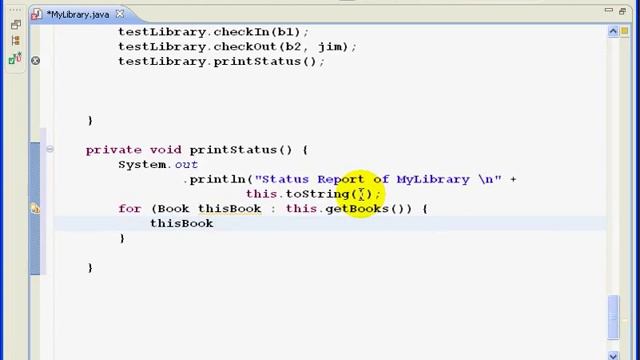Screen dimensions: 640x360
Task: Click the "Status Report of MyLibrary" string
Action: click(378, 180)
